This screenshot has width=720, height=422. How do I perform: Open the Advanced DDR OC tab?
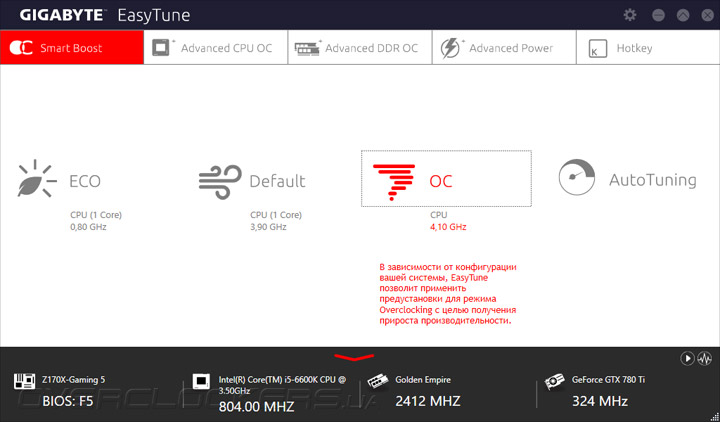tap(360, 48)
